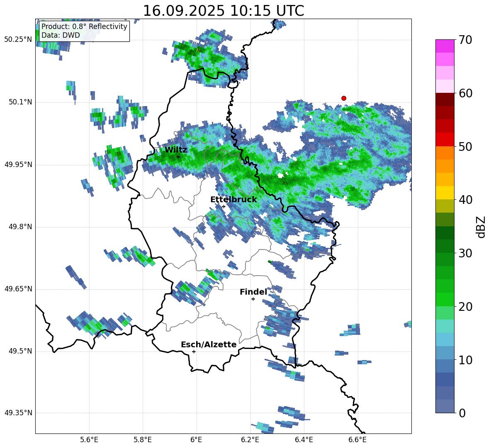Click the 6.4°E longitude tick label
491x448 pixels.
click(304, 440)
